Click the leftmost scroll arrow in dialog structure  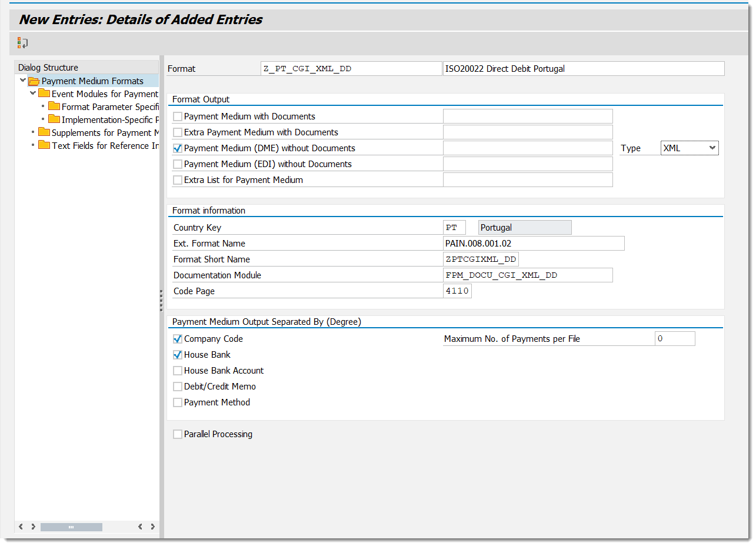(21, 527)
